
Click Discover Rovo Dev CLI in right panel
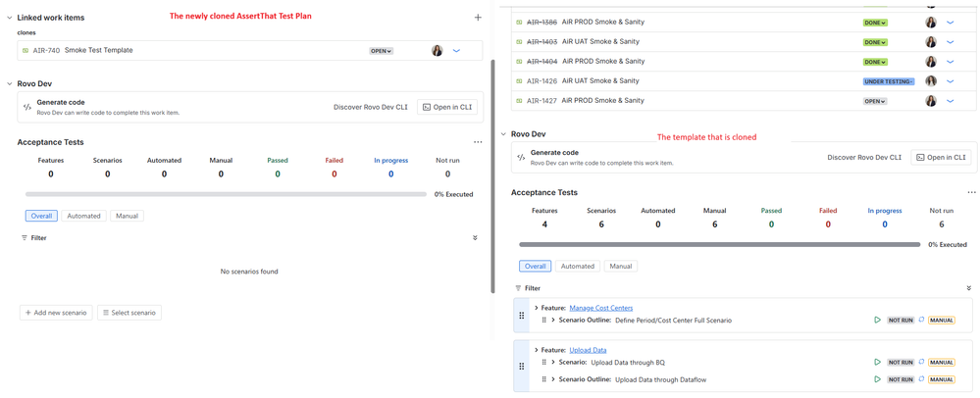pos(864,158)
